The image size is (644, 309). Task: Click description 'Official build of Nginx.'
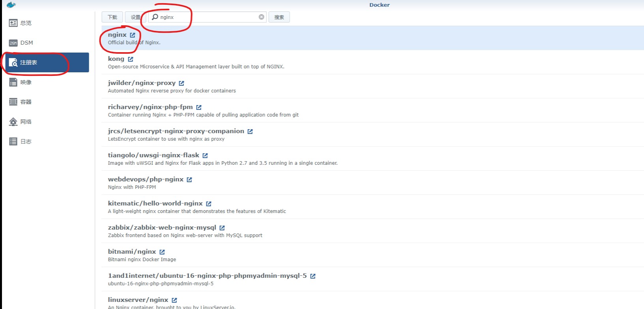(134, 43)
